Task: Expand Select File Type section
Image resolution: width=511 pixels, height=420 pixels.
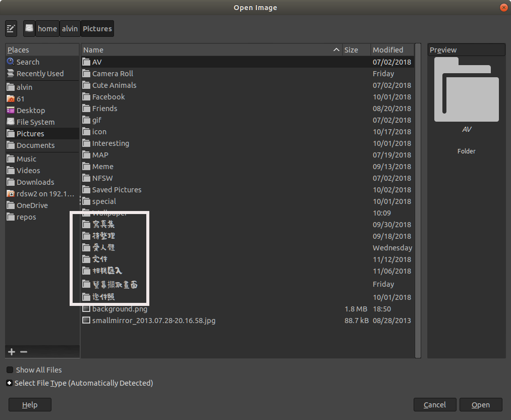Action: coord(10,383)
